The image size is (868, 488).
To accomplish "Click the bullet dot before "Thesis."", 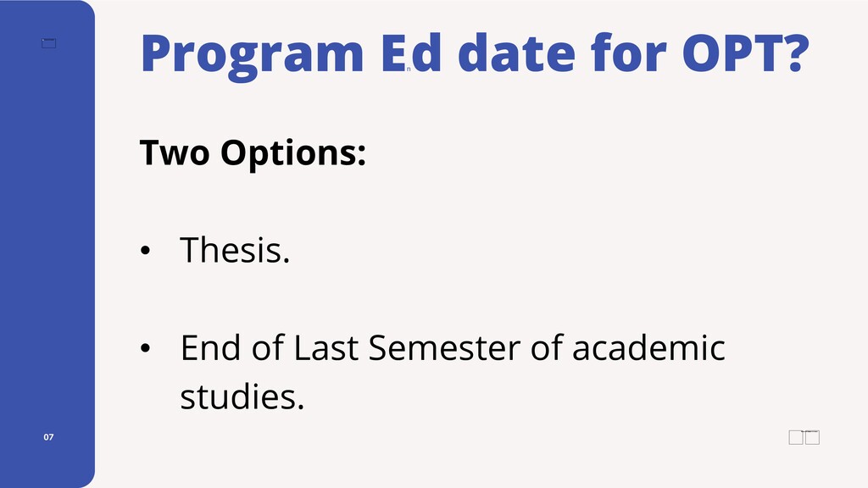I will (145, 252).
